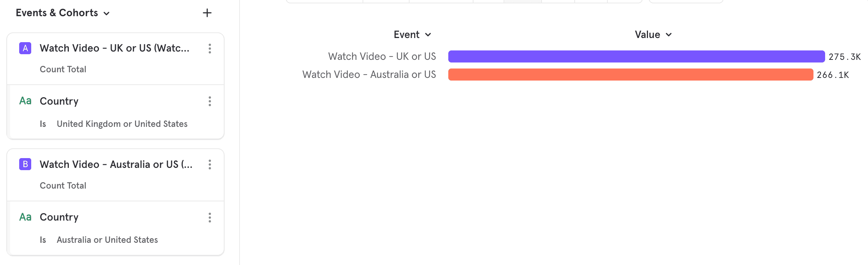Viewport: 868px width, 265px height.
Task: Click the Aa icon on second Country filter
Action: coord(25,217)
